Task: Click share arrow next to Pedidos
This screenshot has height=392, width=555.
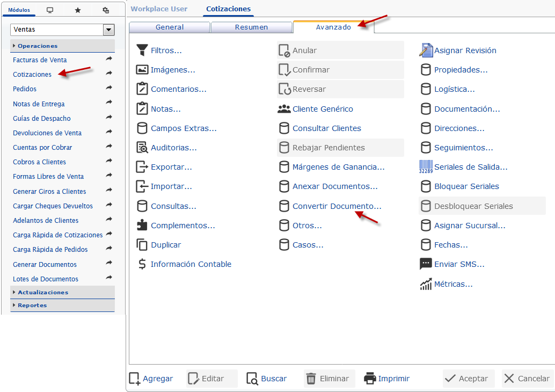Action: pos(109,88)
